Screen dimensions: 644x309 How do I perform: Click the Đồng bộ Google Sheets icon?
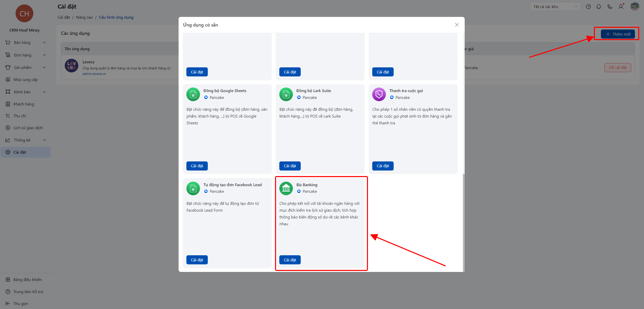193,94
